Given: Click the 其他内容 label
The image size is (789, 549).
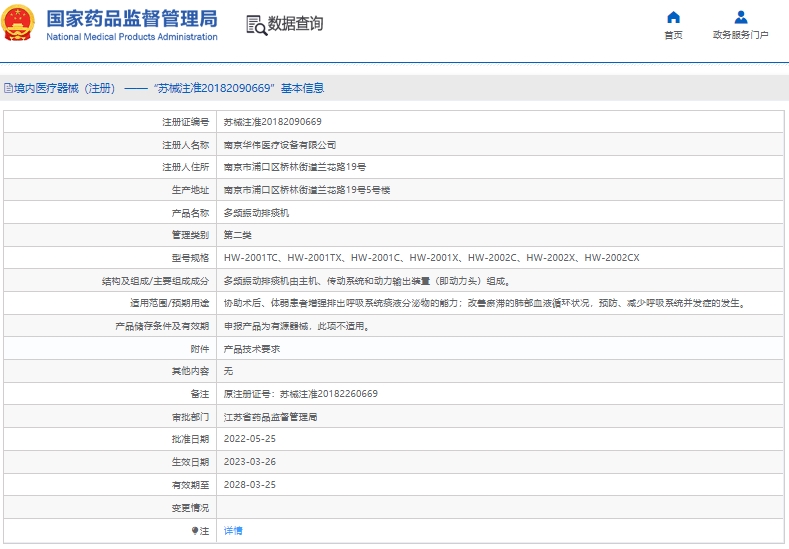Looking at the screenshot, I should [190, 371].
